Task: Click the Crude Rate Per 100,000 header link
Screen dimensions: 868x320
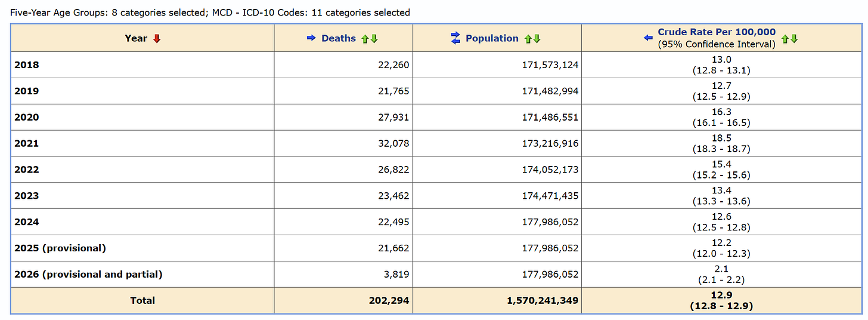Action: tap(717, 32)
